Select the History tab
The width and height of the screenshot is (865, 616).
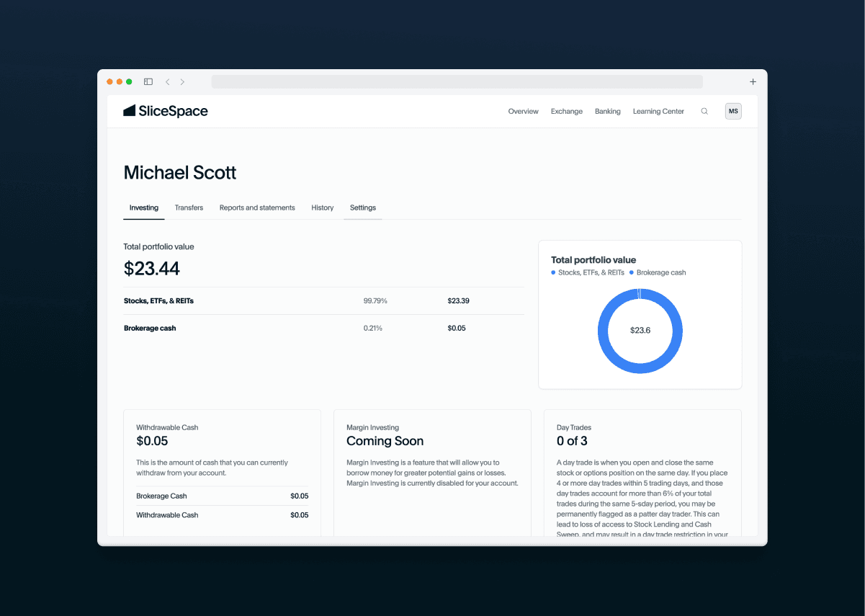(322, 207)
